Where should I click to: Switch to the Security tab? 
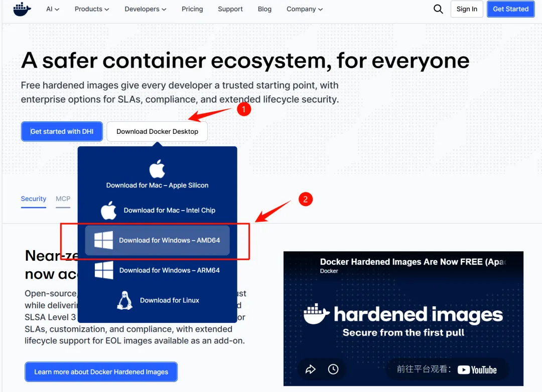[34, 199]
